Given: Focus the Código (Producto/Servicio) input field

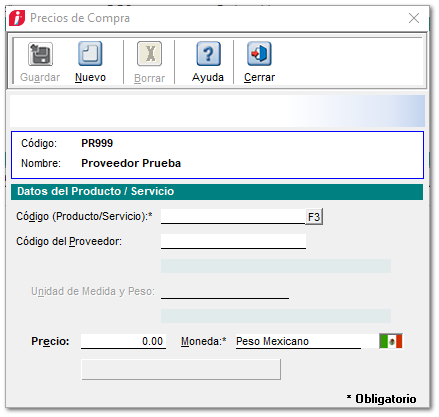Looking at the screenshot, I should coord(233,217).
